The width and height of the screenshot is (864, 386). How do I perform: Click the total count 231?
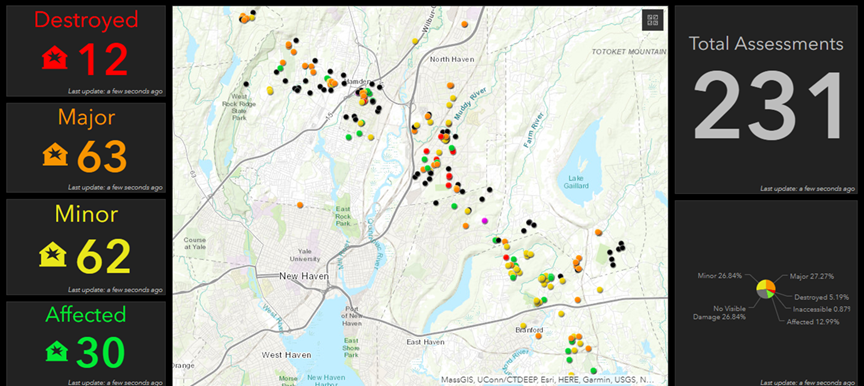point(768,106)
